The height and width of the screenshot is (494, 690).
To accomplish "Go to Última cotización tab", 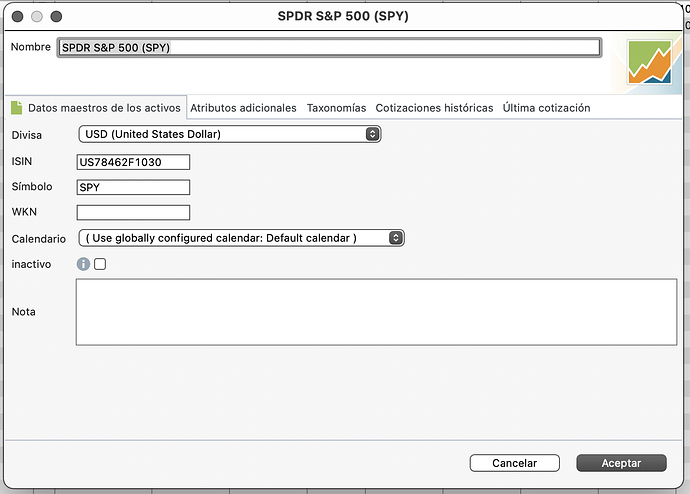I will tap(547, 108).
